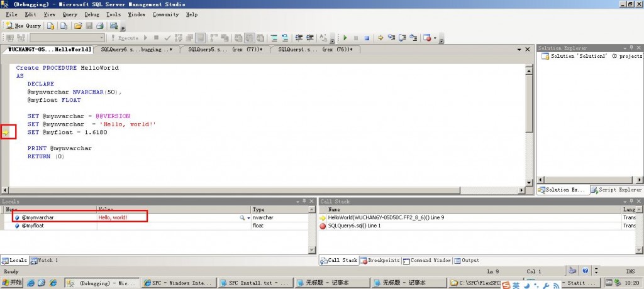
Task: Click the Save disk icon in toolbar
Action: tap(89, 26)
